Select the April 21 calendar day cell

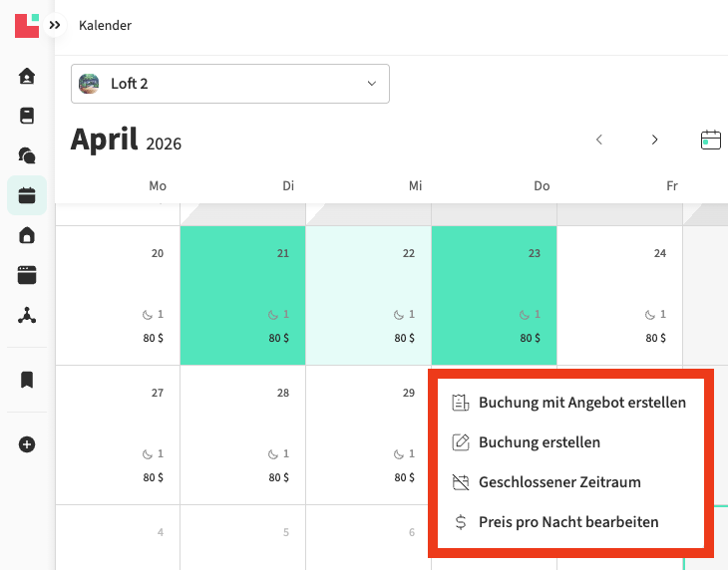243,295
